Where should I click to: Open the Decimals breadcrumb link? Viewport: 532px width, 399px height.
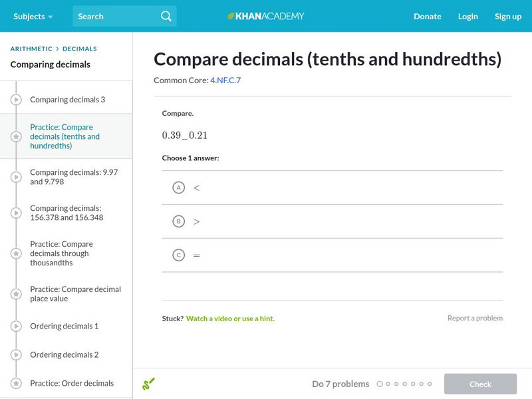[80, 49]
